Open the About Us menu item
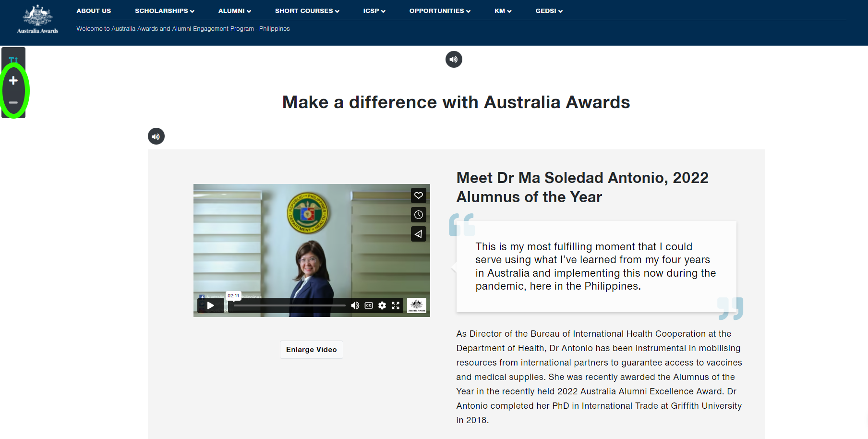Image resolution: width=868 pixels, height=439 pixels. click(94, 11)
